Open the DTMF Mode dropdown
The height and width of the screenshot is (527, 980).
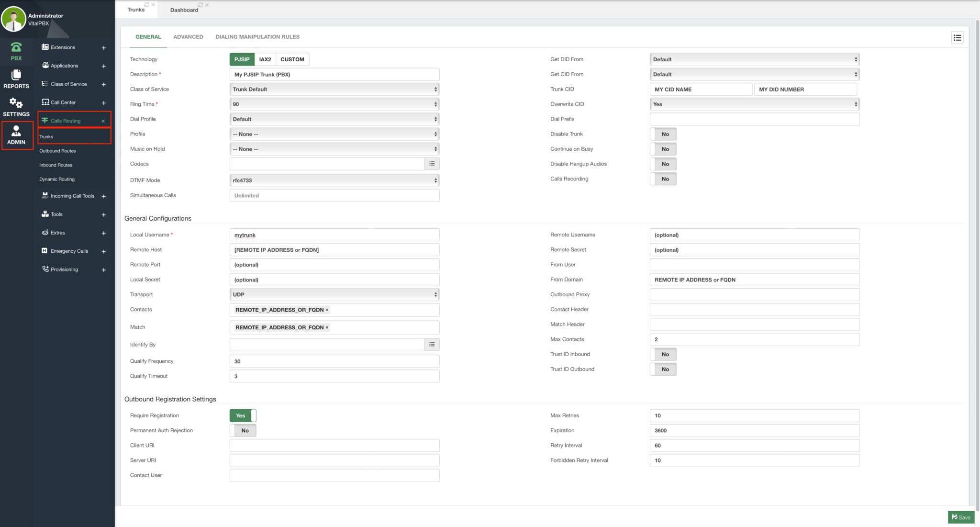pos(334,180)
